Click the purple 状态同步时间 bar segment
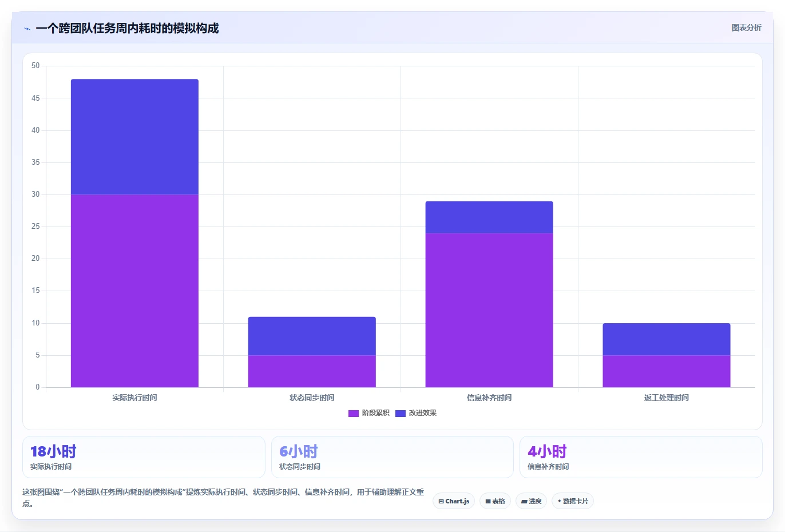This screenshot has width=785, height=532. (x=312, y=371)
